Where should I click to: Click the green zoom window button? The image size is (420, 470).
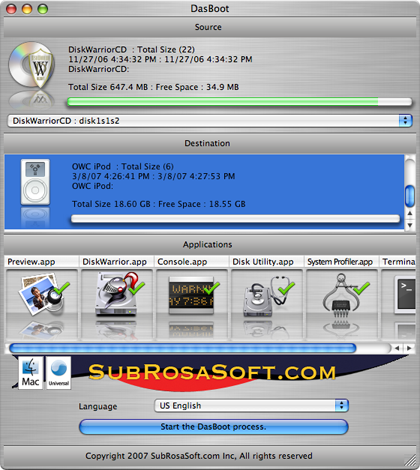point(43,9)
